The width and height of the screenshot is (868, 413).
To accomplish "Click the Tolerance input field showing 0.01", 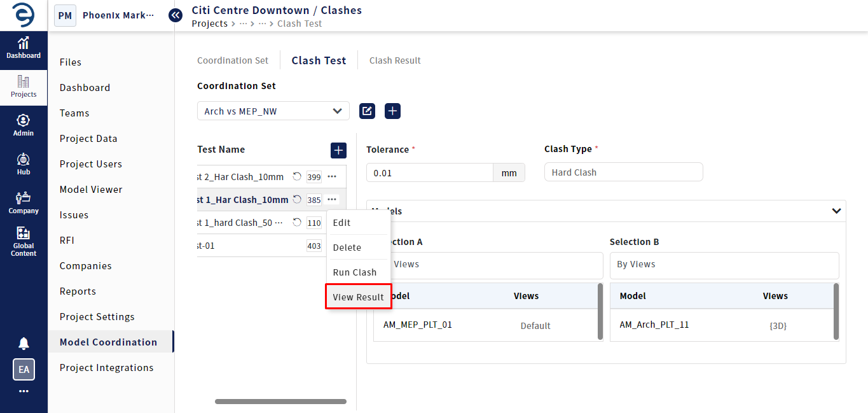I will coord(430,172).
